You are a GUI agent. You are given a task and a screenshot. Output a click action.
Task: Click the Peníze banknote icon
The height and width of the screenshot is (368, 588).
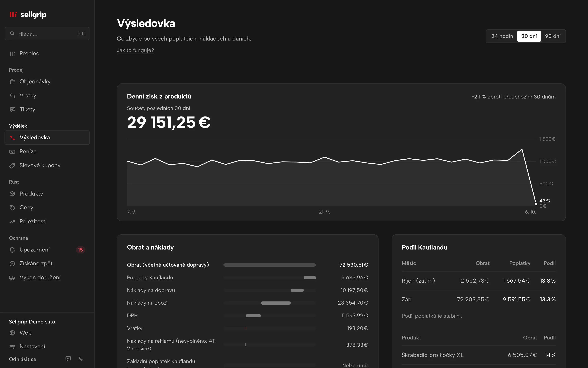(x=12, y=152)
